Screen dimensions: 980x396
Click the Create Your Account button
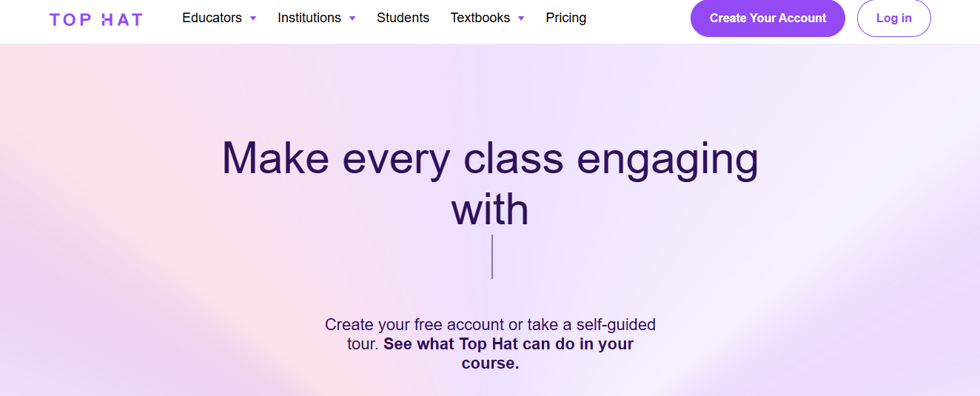[768, 19]
